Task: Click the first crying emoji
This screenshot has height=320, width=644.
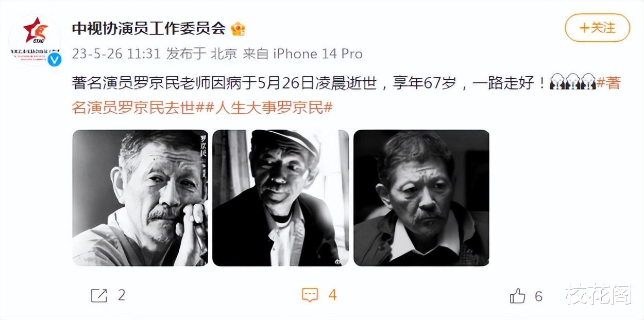Action: (557, 82)
